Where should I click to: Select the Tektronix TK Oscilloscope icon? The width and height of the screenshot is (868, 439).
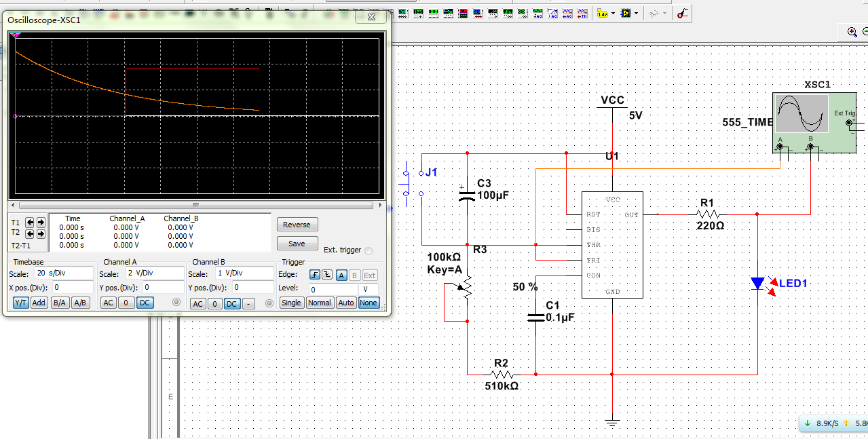point(582,13)
